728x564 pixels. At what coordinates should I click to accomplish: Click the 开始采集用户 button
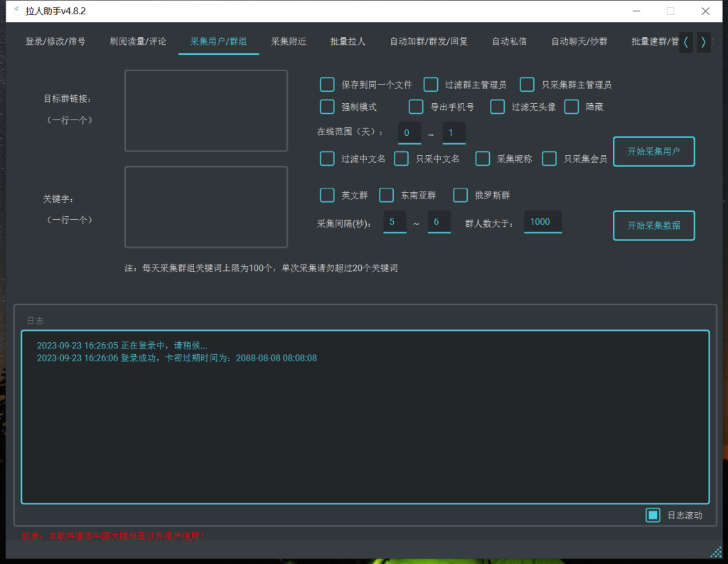click(653, 151)
